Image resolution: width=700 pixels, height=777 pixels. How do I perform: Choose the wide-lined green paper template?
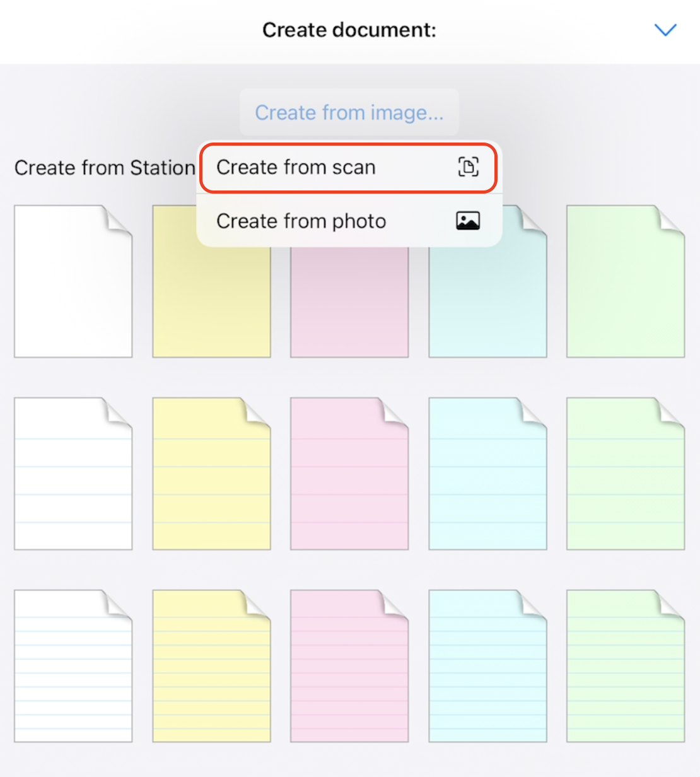pos(625,473)
